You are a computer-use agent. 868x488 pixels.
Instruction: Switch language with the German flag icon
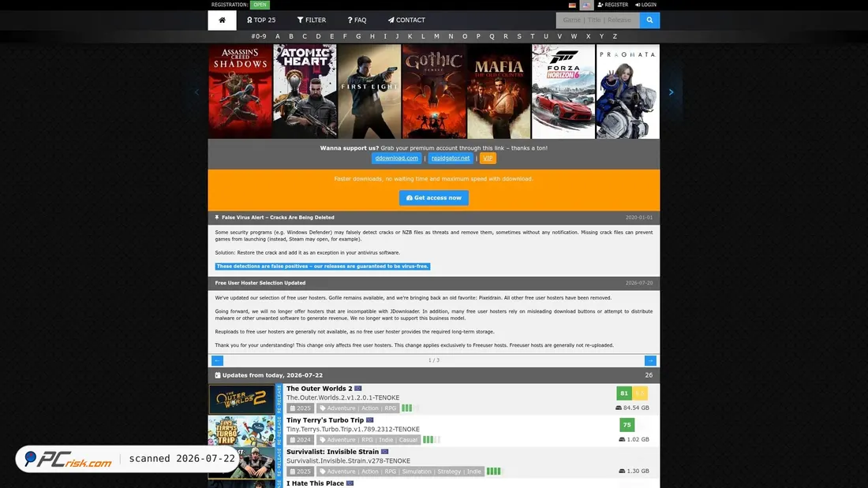click(572, 5)
